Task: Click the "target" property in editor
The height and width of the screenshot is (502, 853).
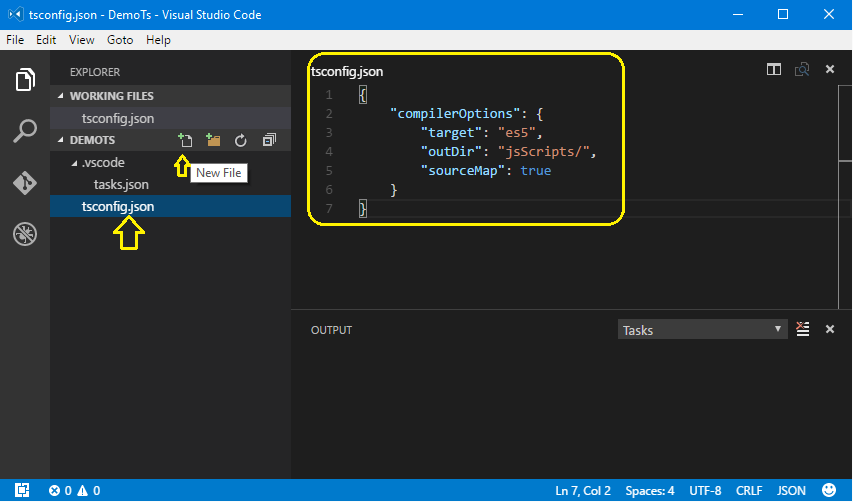Action: (451, 133)
